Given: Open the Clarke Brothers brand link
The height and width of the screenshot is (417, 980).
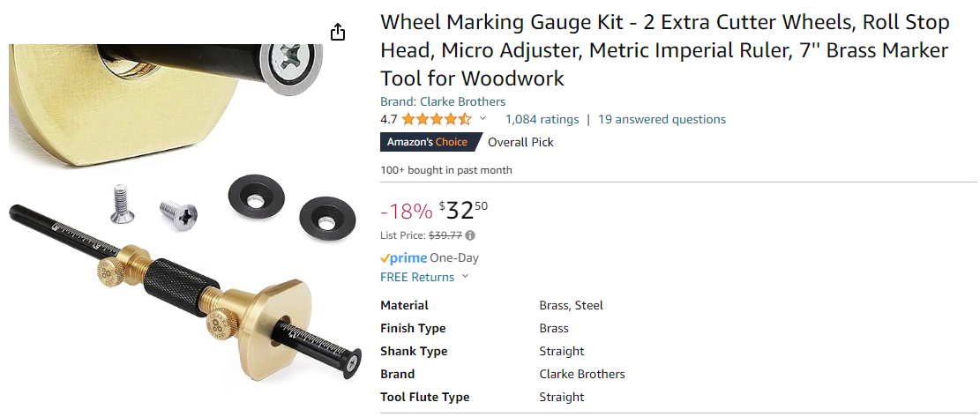Looking at the screenshot, I should click(x=462, y=101).
